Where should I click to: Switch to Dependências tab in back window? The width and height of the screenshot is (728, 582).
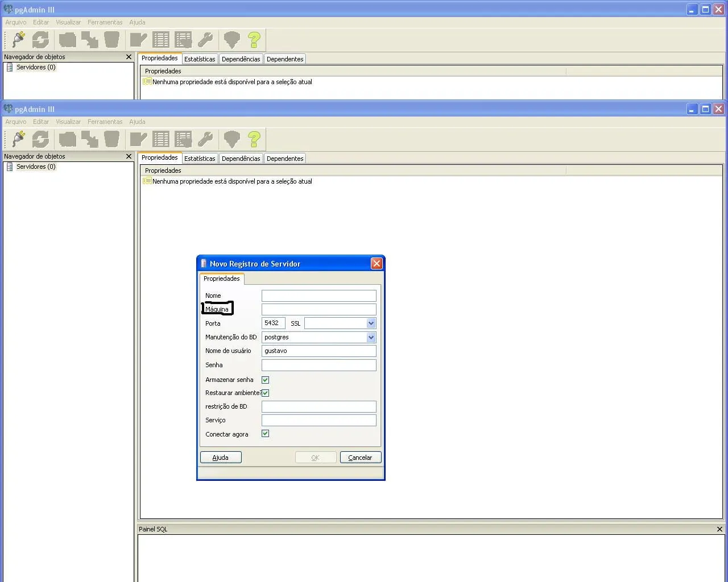point(241,59)
